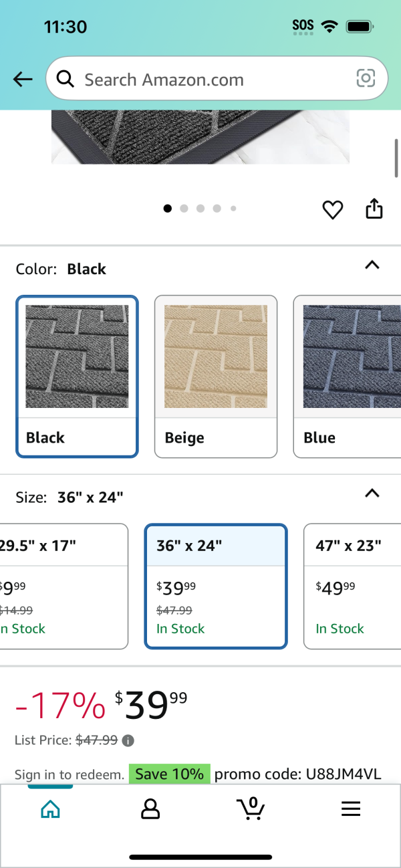This screenshot has height=868, width=401.
Task: Show List Price info icon
Action: [128, 740]
